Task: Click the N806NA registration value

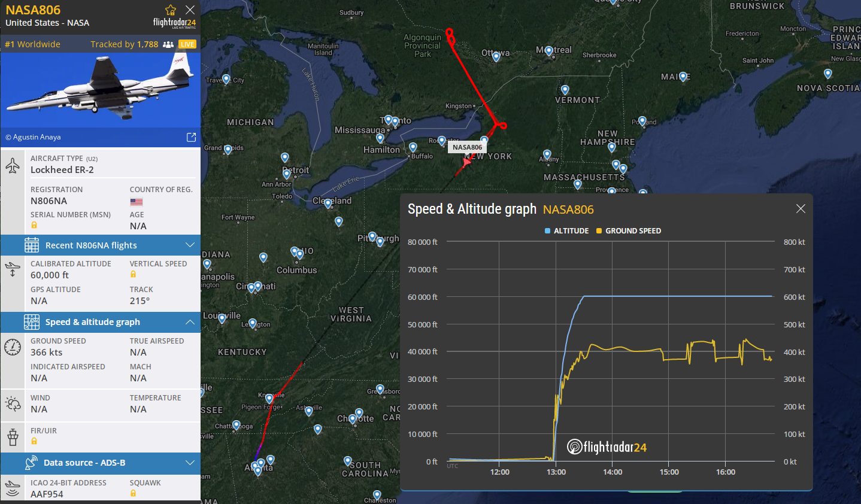Action: tap(49, 201)
